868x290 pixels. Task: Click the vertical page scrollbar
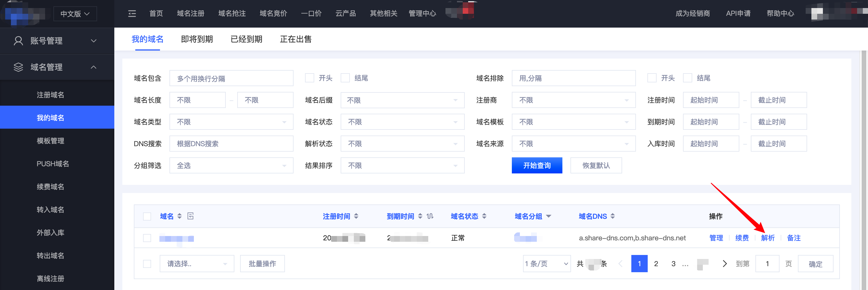tap(864, 170)
